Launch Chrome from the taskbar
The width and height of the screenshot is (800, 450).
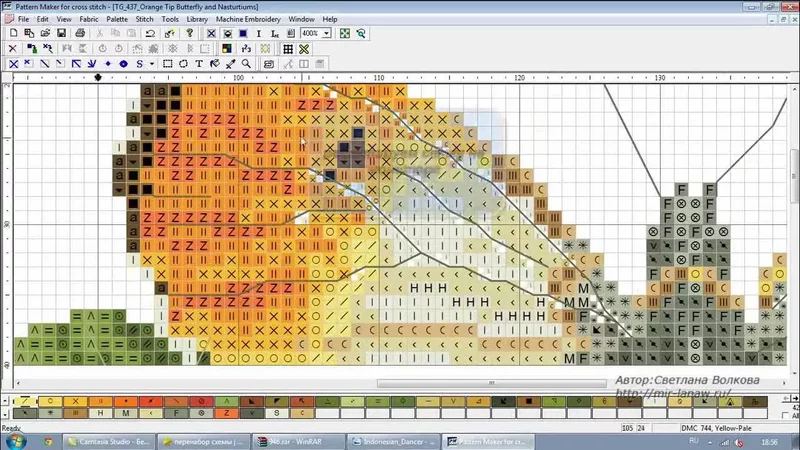coord(48,441)
